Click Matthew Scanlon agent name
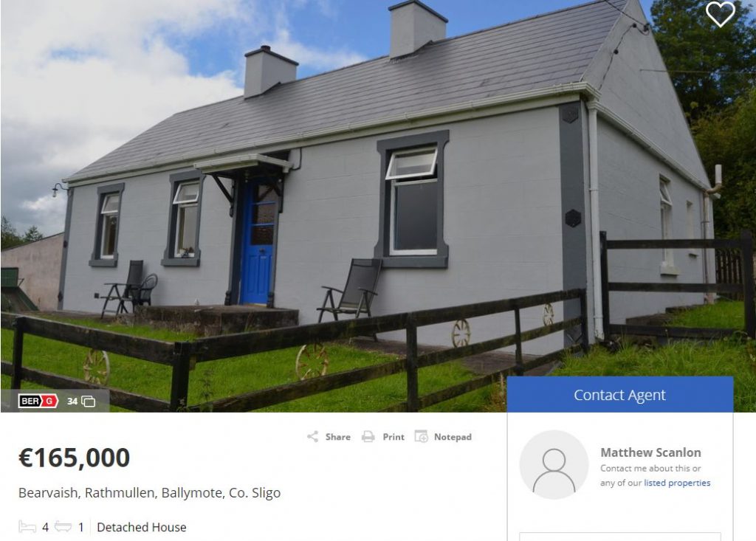This screenshot has width=756, height=541. click(x=650, y=452)
